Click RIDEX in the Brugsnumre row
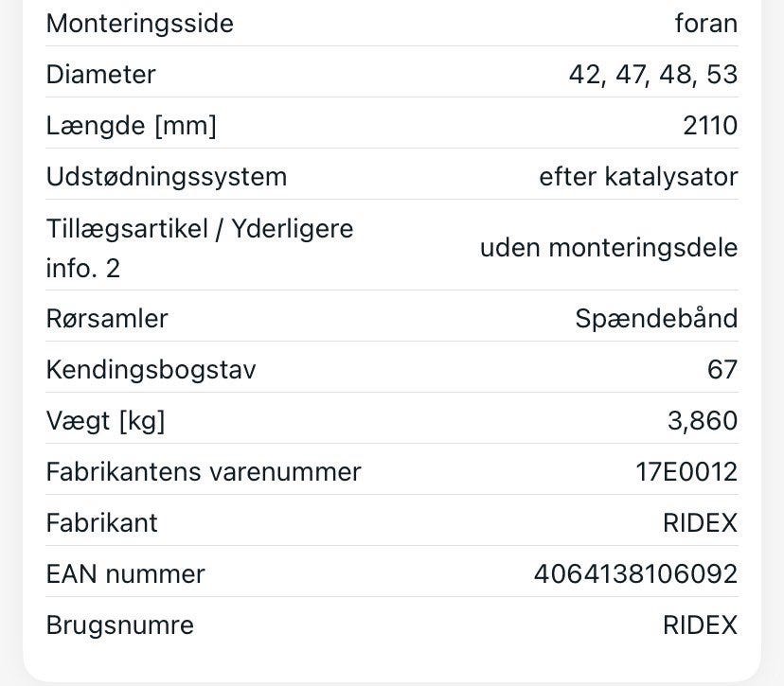The height and width of the screenshot is (686, 784). point(700,624)
